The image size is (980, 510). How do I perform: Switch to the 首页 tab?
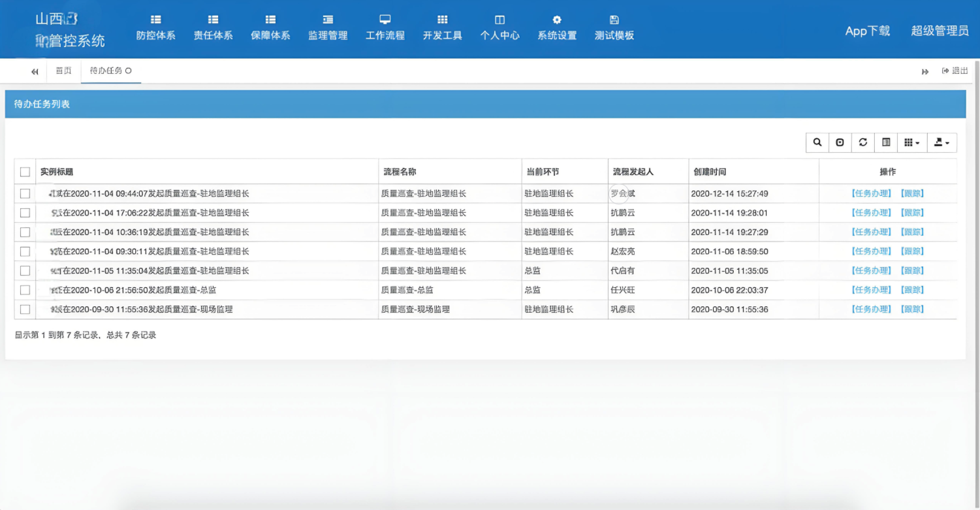pos(63,71)
